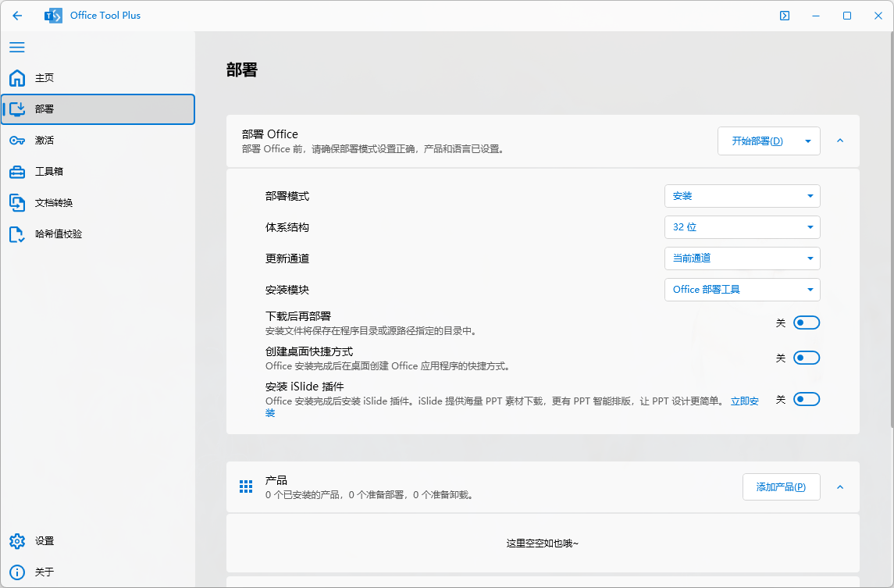
Task: Close the Office Tool Plus window
Action: (878, 16)
